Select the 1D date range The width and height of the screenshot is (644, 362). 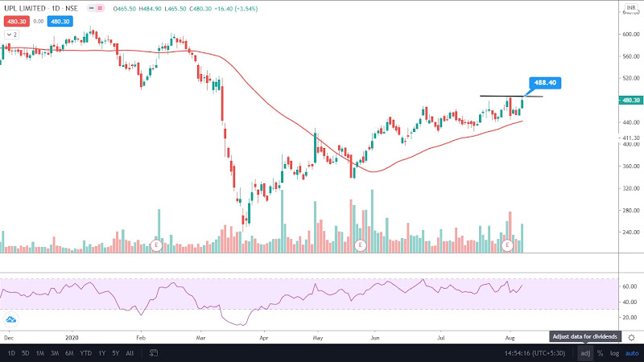(11, 353)
